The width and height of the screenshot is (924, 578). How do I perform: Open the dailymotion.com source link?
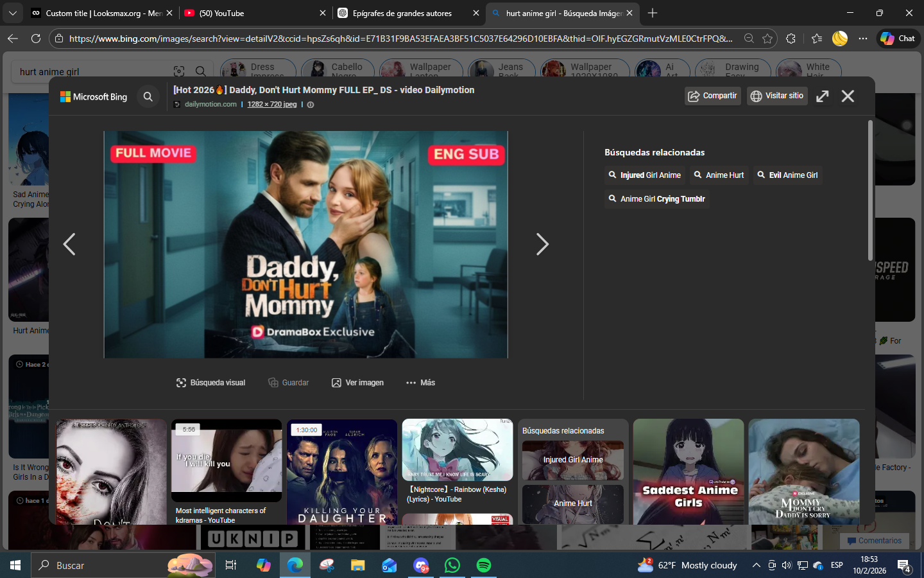(x=210, y=105)
